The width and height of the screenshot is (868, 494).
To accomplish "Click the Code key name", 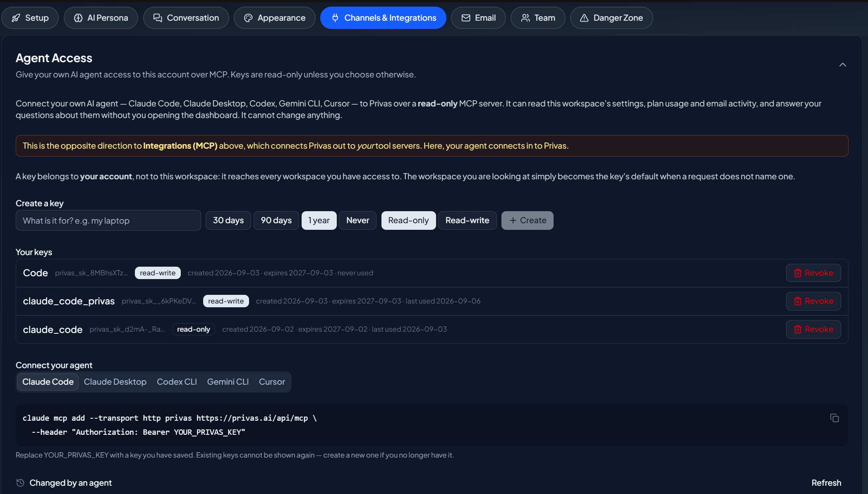I will [x=36, y=273].
